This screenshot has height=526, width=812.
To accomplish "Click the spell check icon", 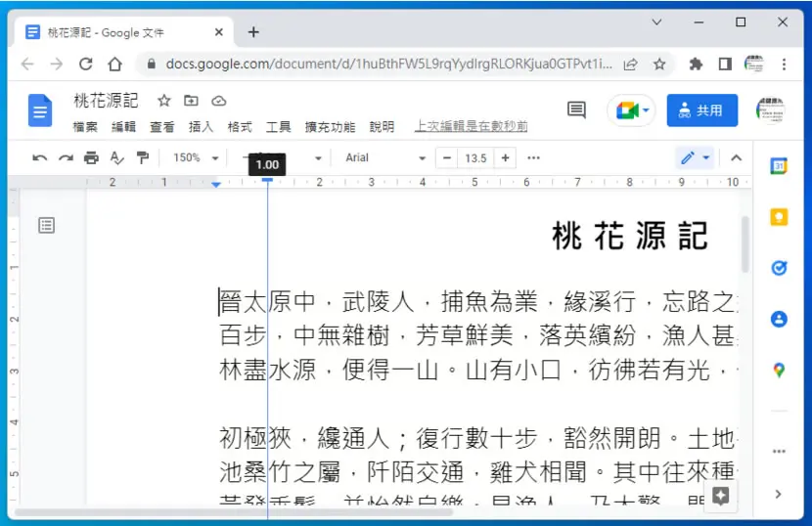I will pos(117,158).
